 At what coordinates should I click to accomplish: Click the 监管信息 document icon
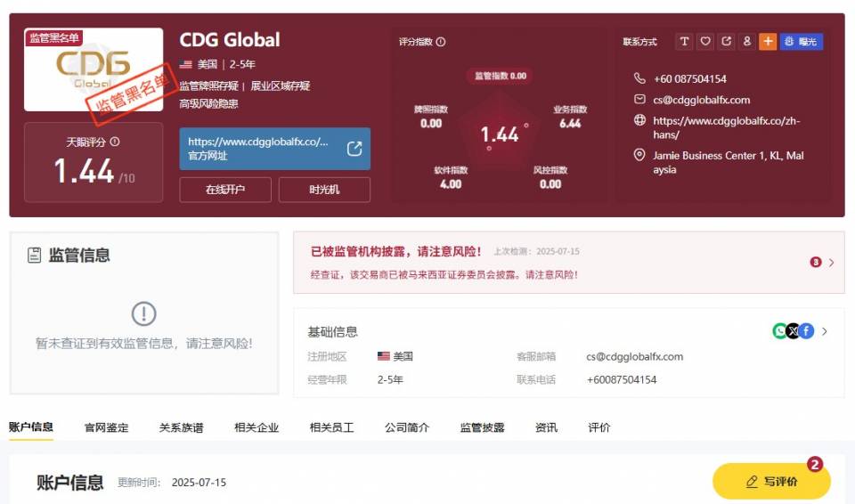tap(35, 255)
